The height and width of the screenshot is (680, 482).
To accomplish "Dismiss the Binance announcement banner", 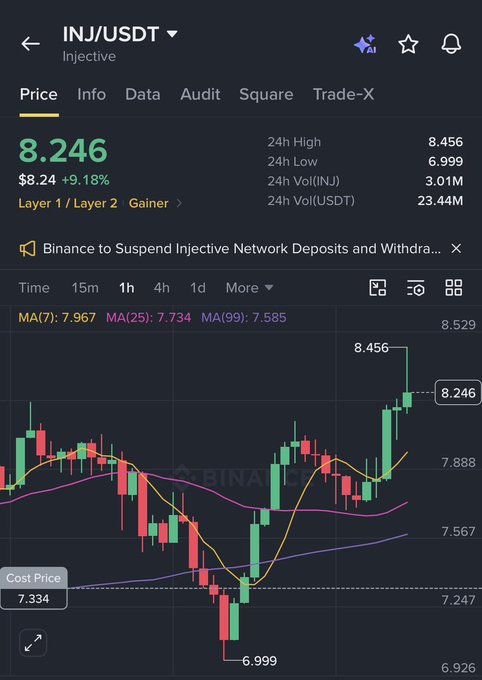I will [456, 248].
